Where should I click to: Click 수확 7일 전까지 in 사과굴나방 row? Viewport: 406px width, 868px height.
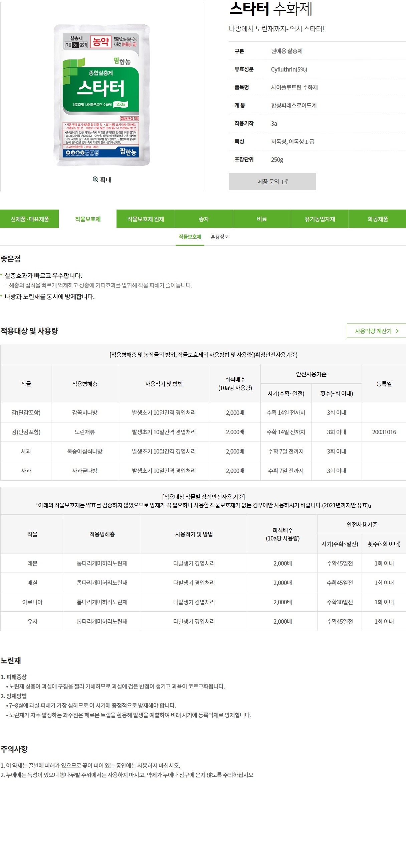[286, 471]
